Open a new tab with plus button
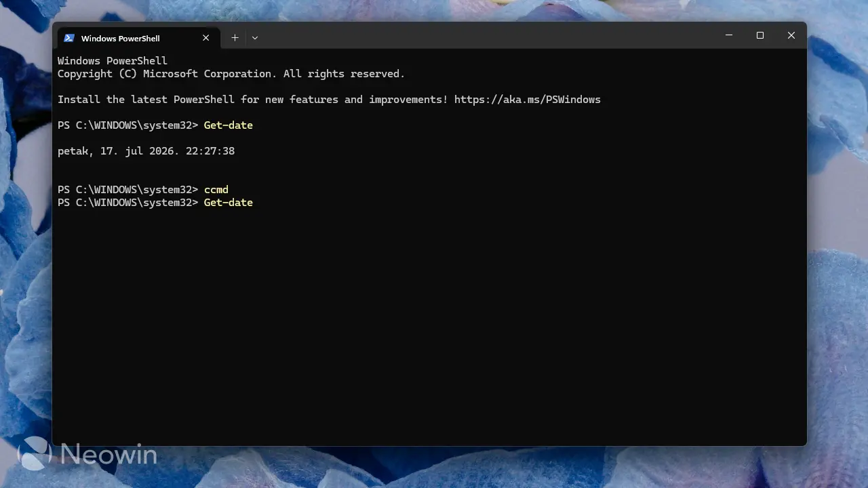The height and width of the screenshot is (488, 868). pos(235,38)
